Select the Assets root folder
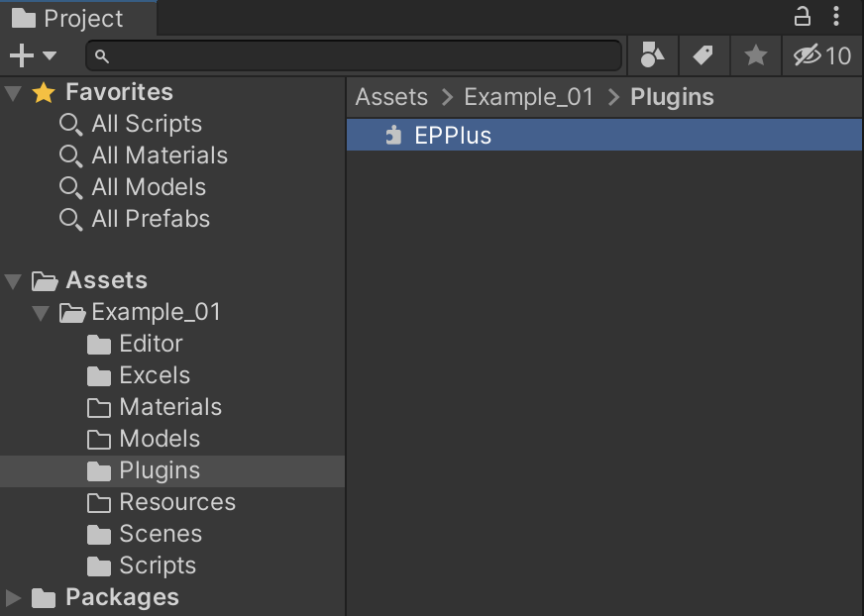 [x=106, y=280]
